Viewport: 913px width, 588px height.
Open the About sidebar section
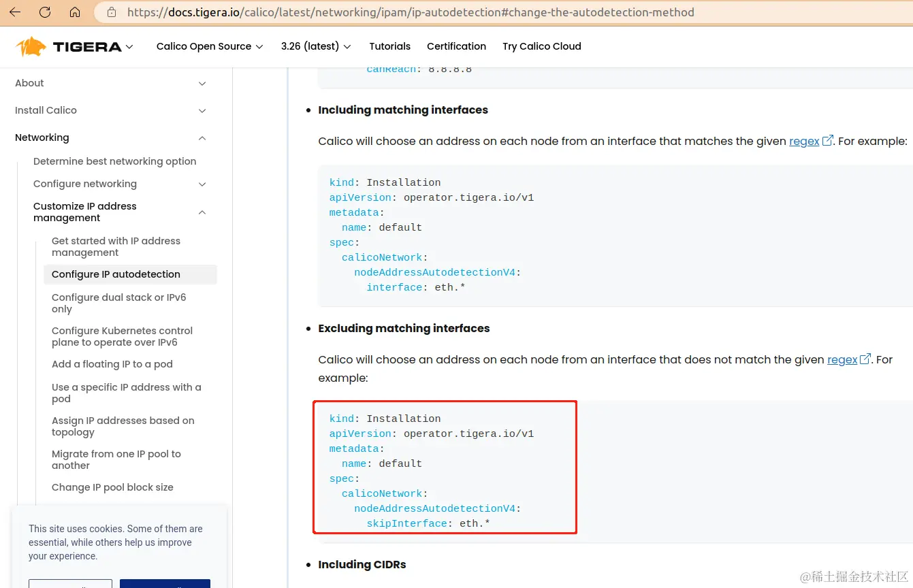29,83
